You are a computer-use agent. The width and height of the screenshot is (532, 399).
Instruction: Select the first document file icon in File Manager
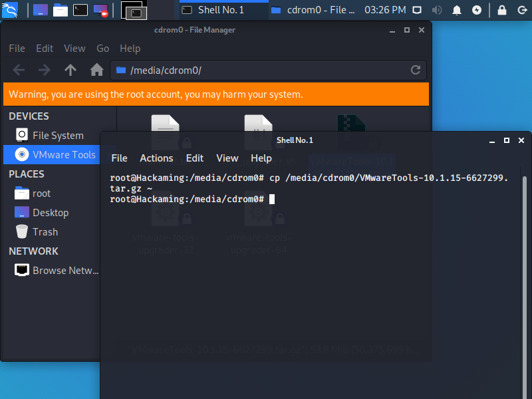(165, 123)
